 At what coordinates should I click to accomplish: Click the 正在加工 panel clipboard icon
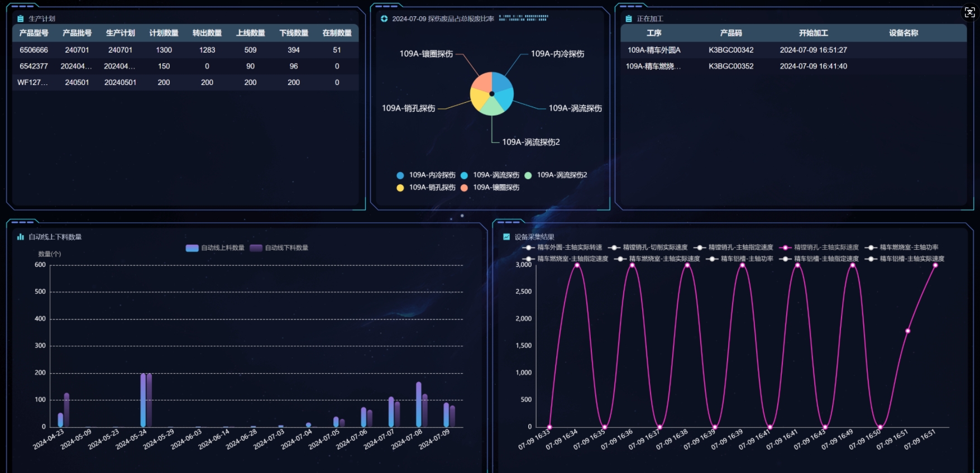pos(629,19)
